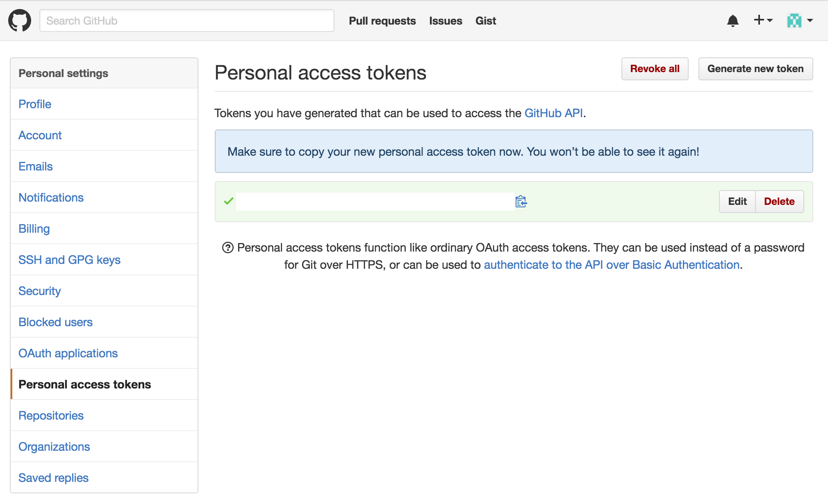Go to Issues in top navigation
Viewport: 828px width, 504px height.
(x=446, y=21)
